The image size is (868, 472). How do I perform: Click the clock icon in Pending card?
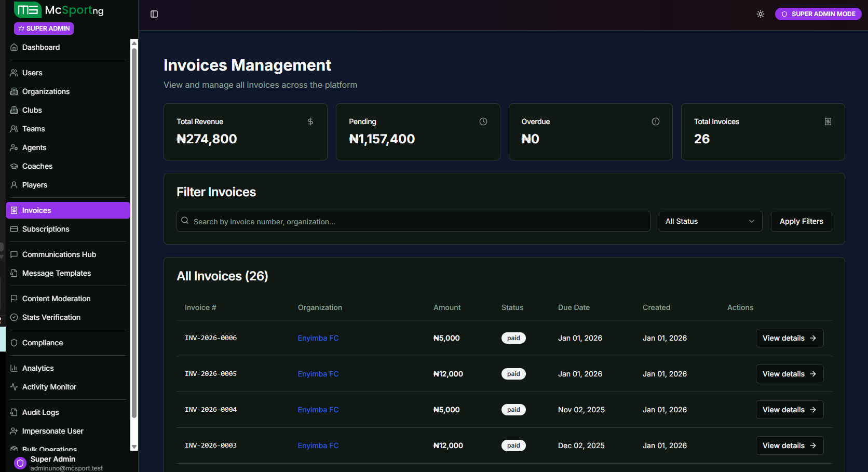point(483,122)
